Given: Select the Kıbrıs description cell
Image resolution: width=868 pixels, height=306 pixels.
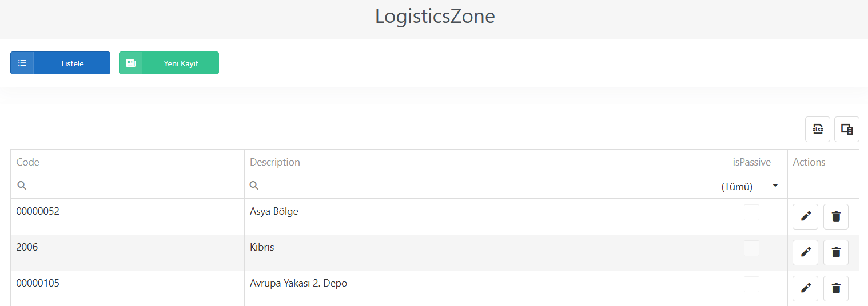Looking at the screenshot, I should tap(480, 252).
